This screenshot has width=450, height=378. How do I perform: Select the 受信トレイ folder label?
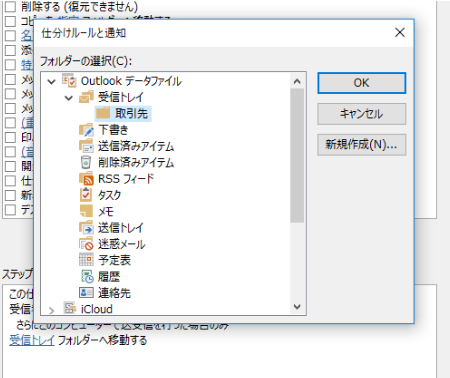coord(121,97)
